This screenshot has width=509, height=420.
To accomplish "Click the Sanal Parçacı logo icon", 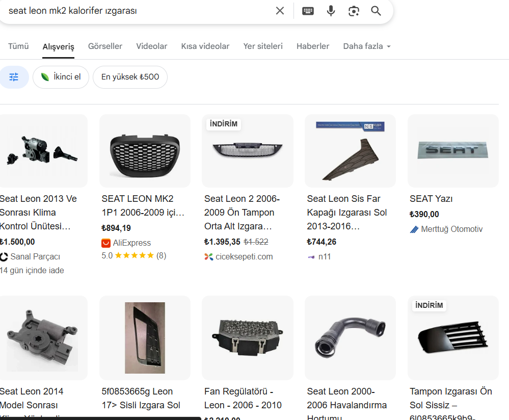I will tap(4, 257).
